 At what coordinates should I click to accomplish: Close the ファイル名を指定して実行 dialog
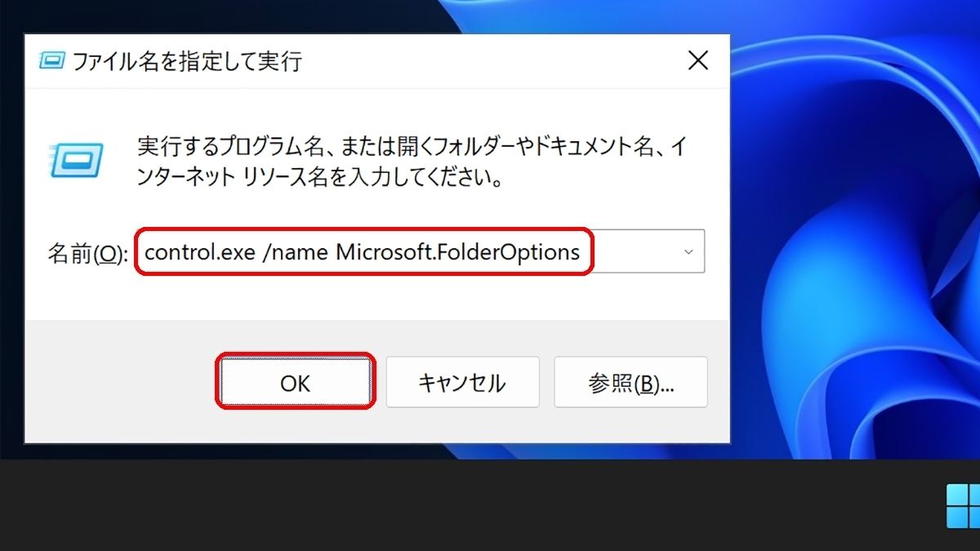click(697, 60)
